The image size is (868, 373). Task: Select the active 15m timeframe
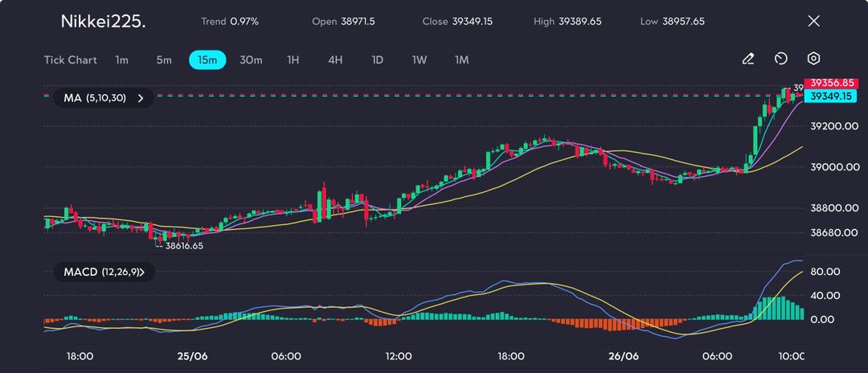[x=207, y=59]
